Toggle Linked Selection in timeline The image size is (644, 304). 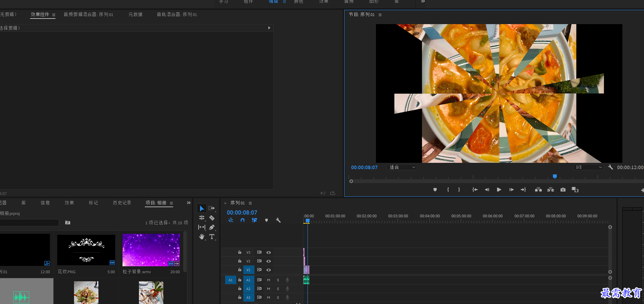point(254,220)
